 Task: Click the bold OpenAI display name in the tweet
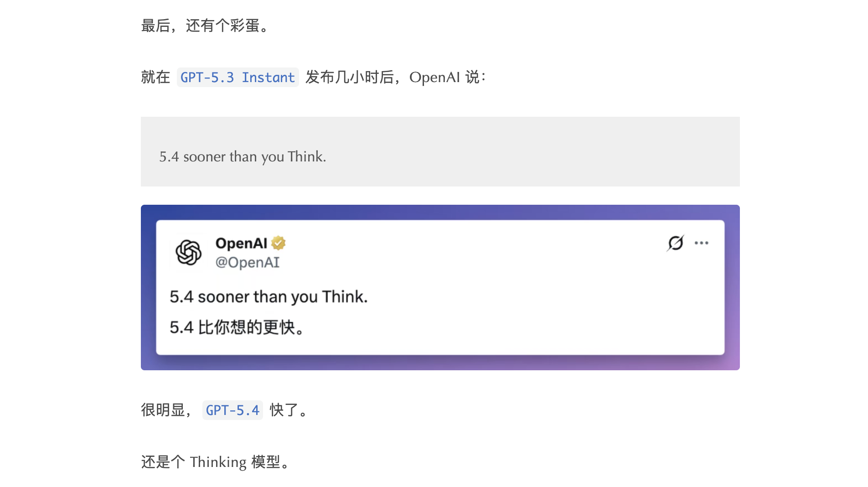(241, 243)
